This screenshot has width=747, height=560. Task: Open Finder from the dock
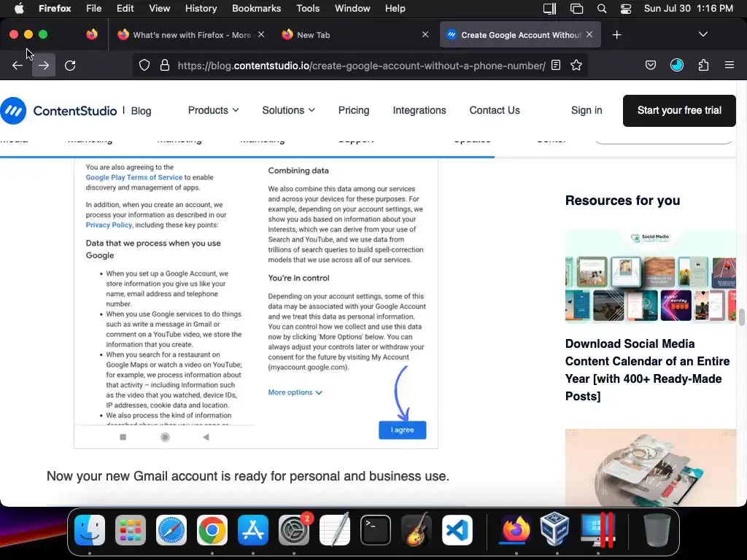pos(90,530)
